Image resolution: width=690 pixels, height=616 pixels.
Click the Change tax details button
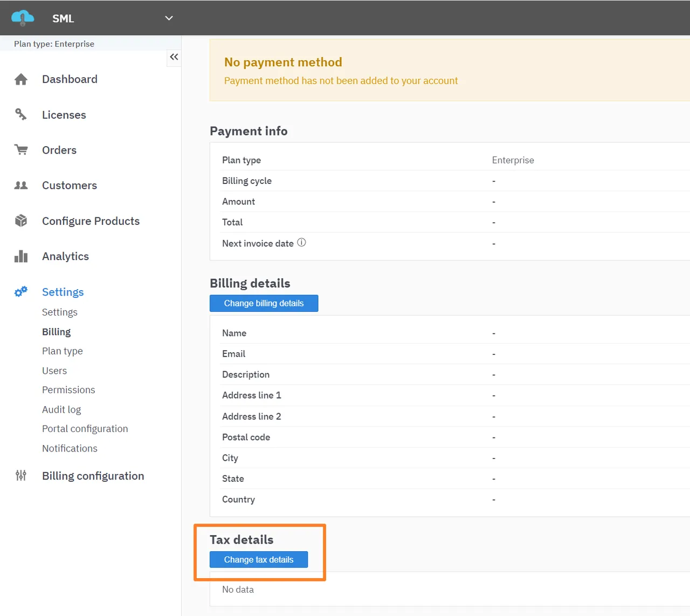[x=258, y=559]
